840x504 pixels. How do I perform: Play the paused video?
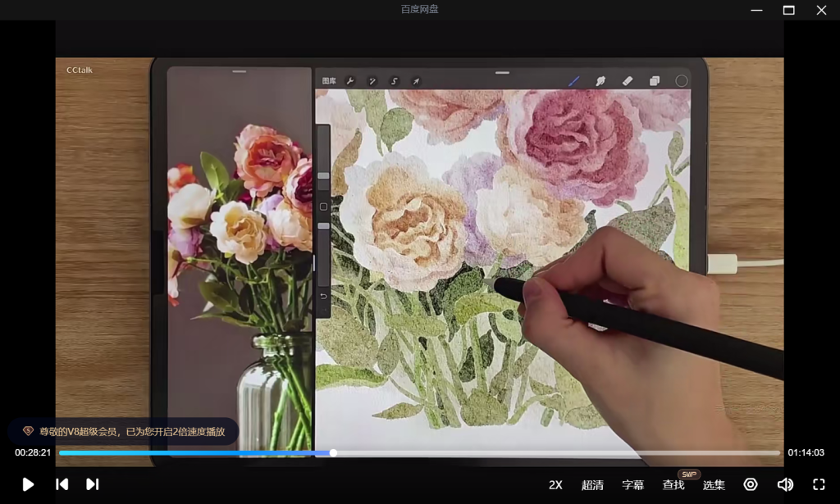pos(28,484)
